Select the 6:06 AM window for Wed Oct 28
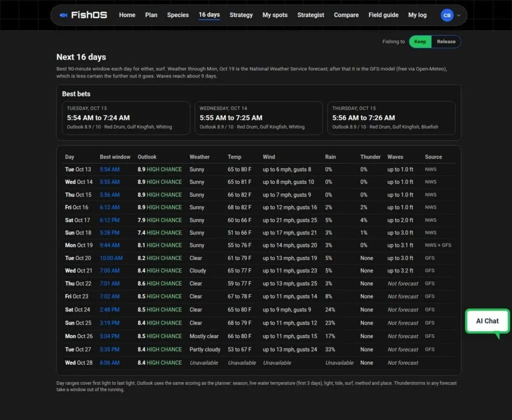 tap(109, 363)
